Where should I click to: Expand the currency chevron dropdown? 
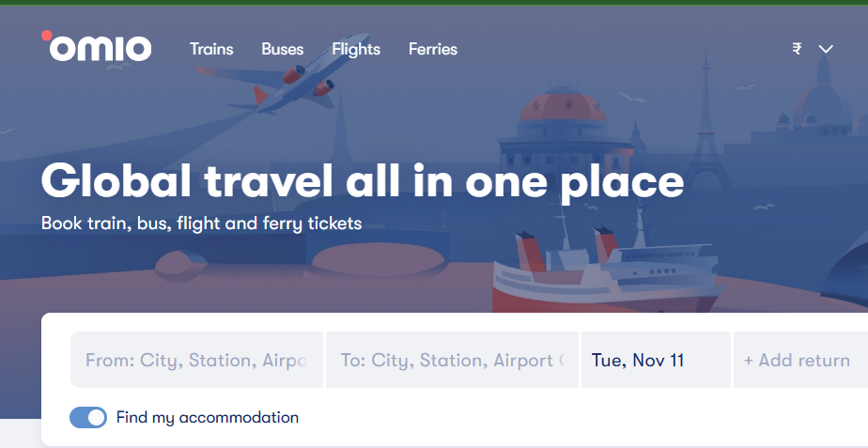coord(826,50)
